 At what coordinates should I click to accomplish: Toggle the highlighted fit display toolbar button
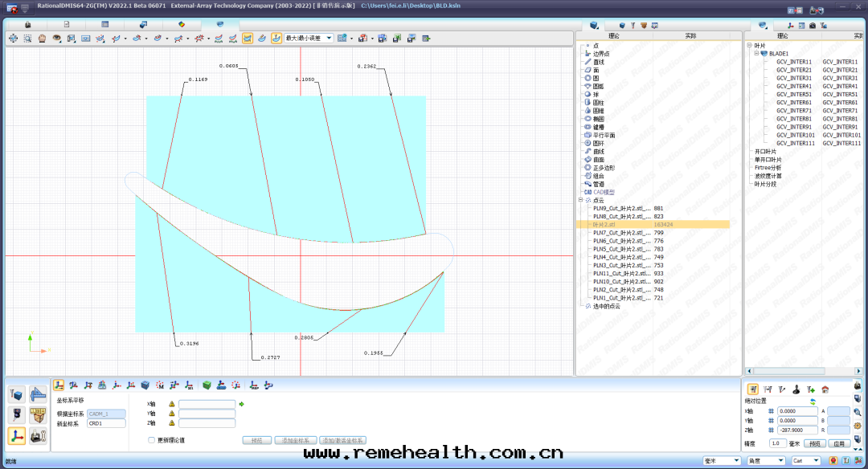(x=276, y=38)
